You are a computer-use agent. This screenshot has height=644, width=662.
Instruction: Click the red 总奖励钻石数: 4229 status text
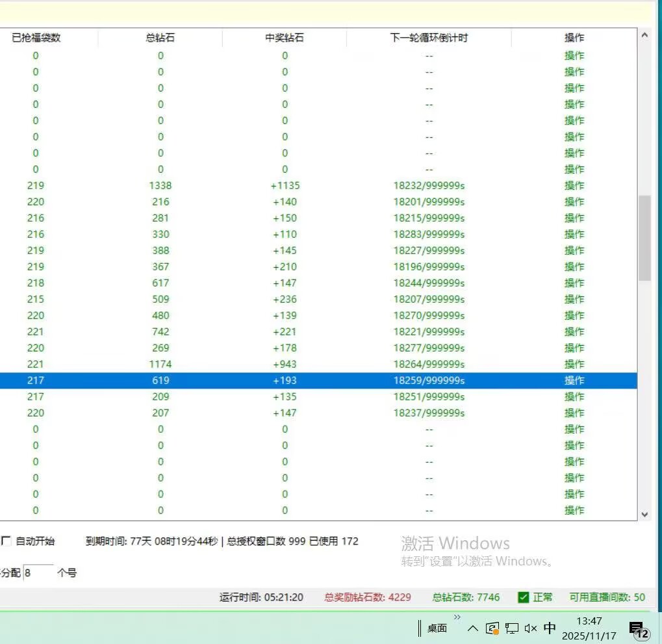(x=367, y=597)
